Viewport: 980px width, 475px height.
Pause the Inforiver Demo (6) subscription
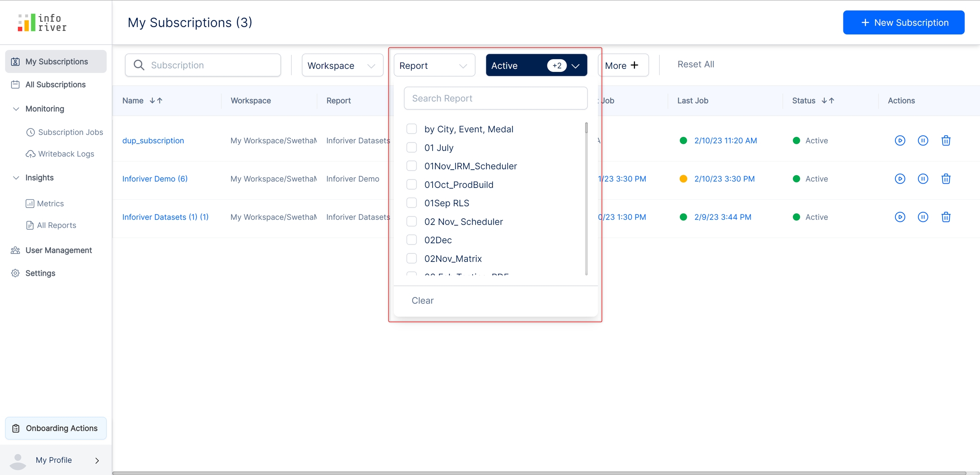coord(923,179)
